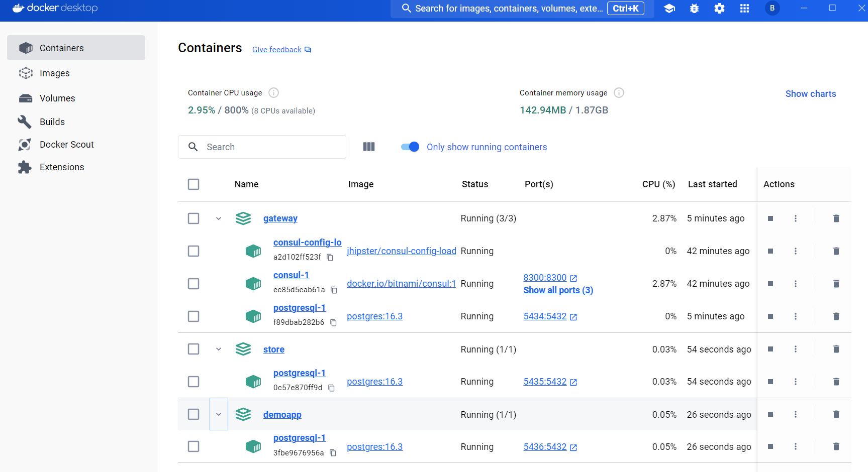
Task: Stop the gateway compose stack
Action: [770, 218]
